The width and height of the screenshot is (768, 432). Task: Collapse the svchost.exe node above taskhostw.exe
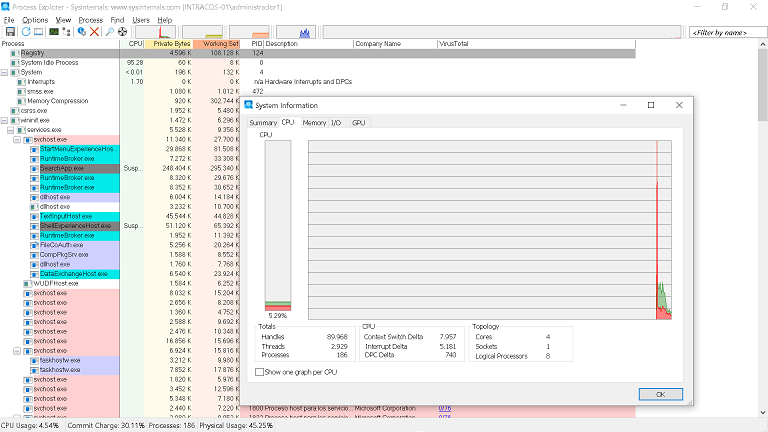(17, 351)
